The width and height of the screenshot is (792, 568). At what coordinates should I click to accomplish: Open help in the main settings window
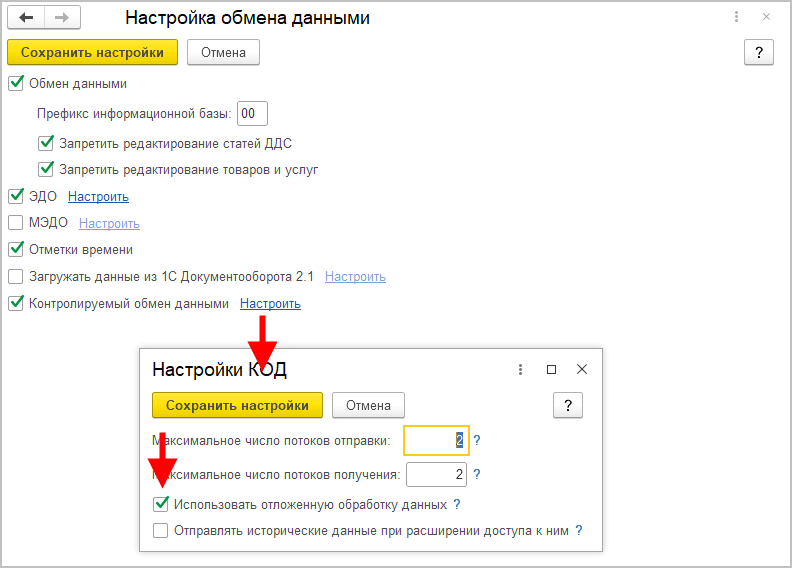pos(759,53)
